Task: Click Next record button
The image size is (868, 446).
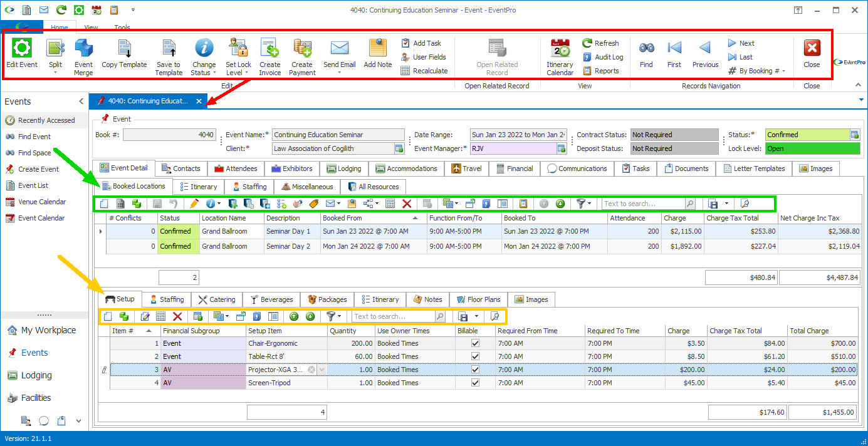Action: pos(741,43)
